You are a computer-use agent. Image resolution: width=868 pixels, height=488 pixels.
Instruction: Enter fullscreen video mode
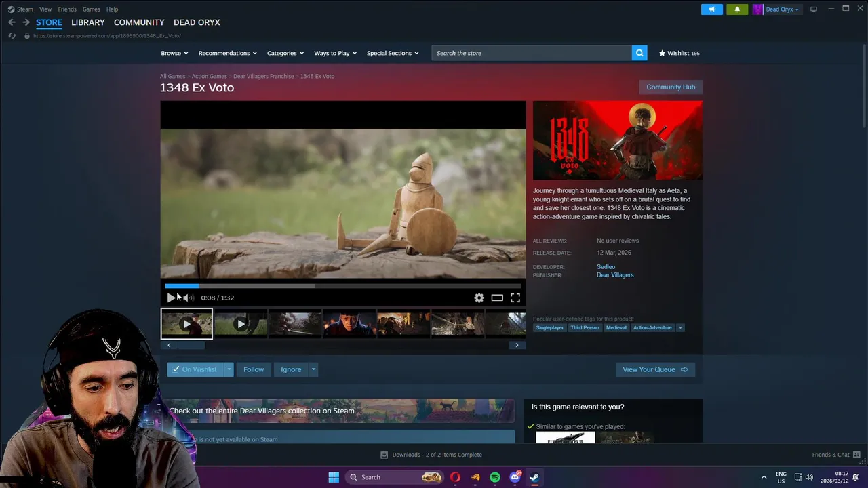pos(515,298)
